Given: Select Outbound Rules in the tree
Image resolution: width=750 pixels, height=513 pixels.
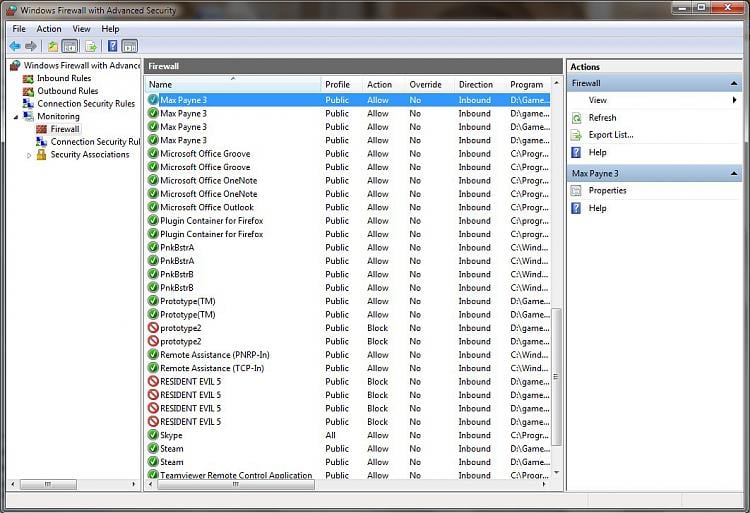Looking at the screenshot, I should click(x=67, y=91).
